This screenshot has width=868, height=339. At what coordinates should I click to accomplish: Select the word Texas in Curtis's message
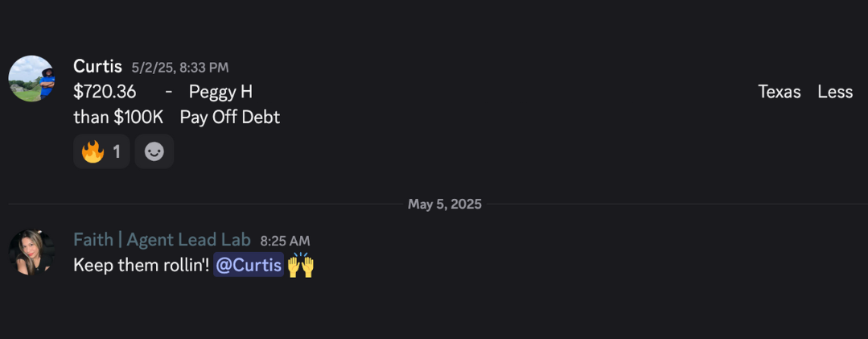click(780, 92)
